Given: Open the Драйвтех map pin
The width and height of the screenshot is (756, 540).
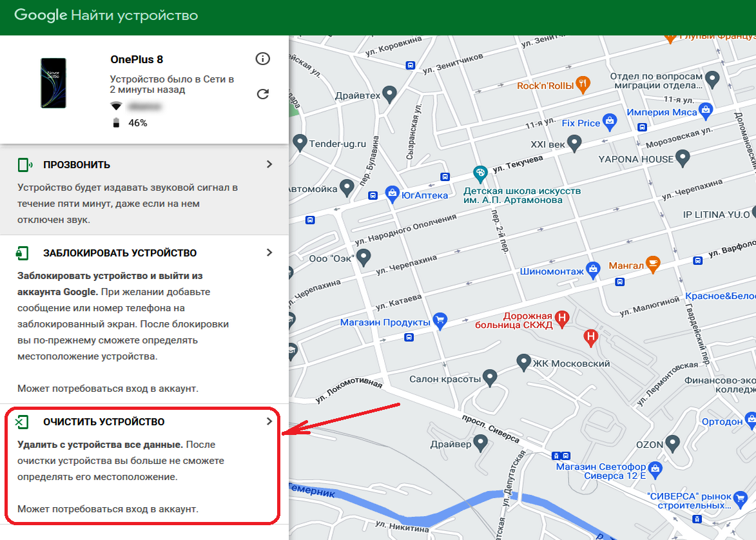Looking at the screenshot, I should 389,94.
